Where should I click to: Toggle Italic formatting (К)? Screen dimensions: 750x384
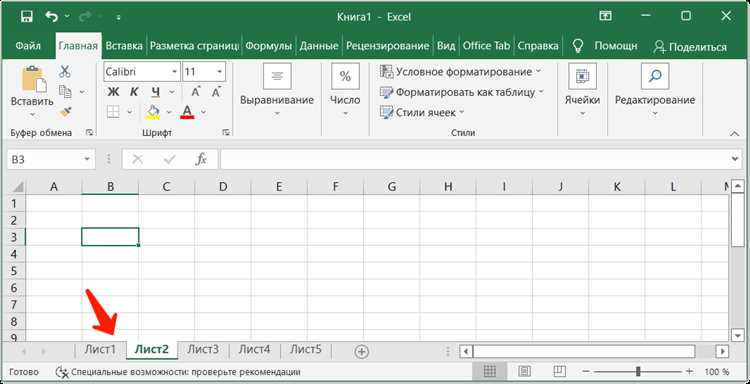tap(134, 92)
